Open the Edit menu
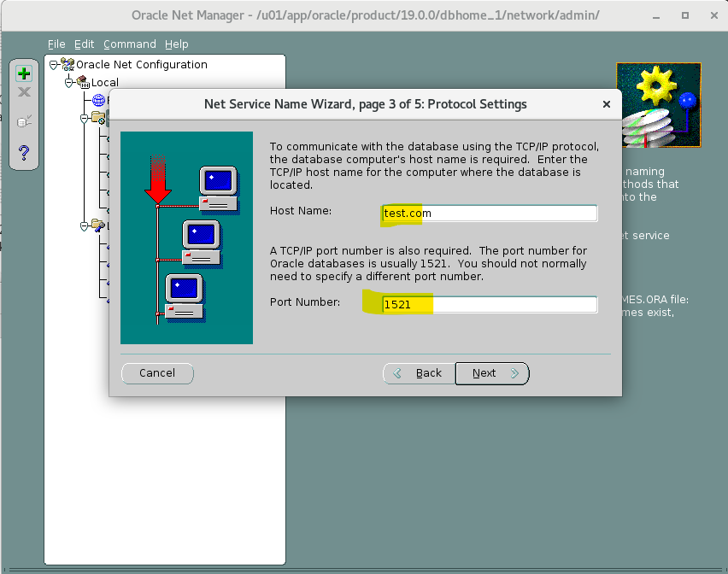 coord(84,44)
